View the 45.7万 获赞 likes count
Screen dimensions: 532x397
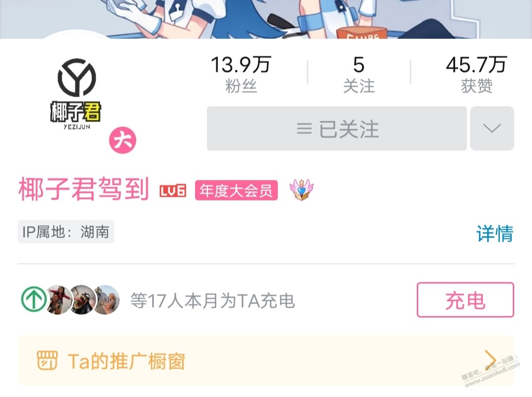[476, 74]
